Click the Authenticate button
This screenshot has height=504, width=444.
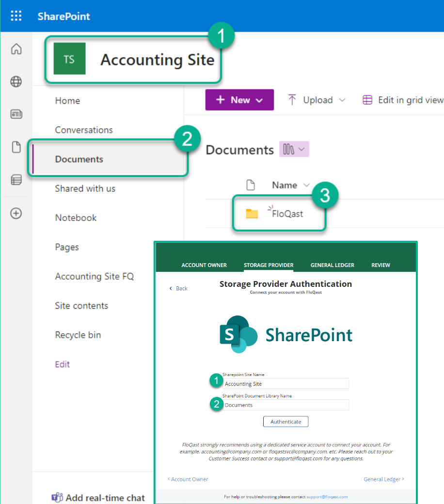[286, 422]
